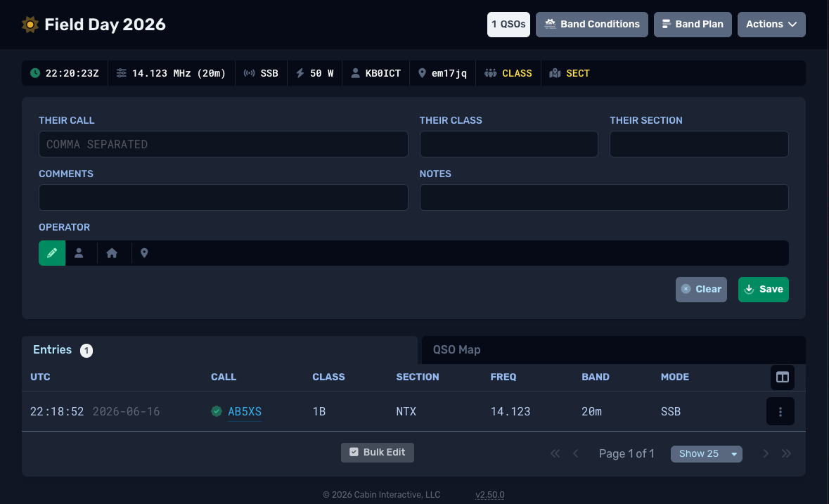829x504 pixels.
Task: Select the person icon in Operator row
Action: coord(79,253)
